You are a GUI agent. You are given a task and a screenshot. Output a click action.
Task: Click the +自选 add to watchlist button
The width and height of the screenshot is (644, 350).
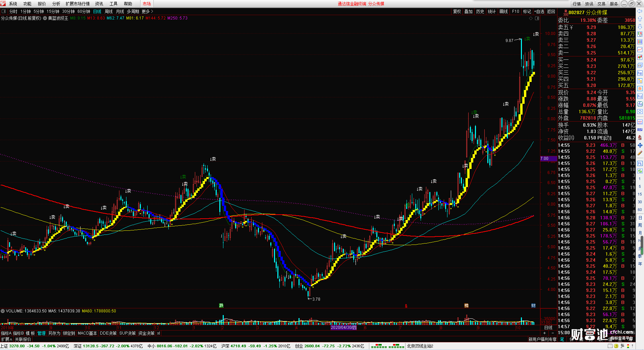[x=539, y=11]
